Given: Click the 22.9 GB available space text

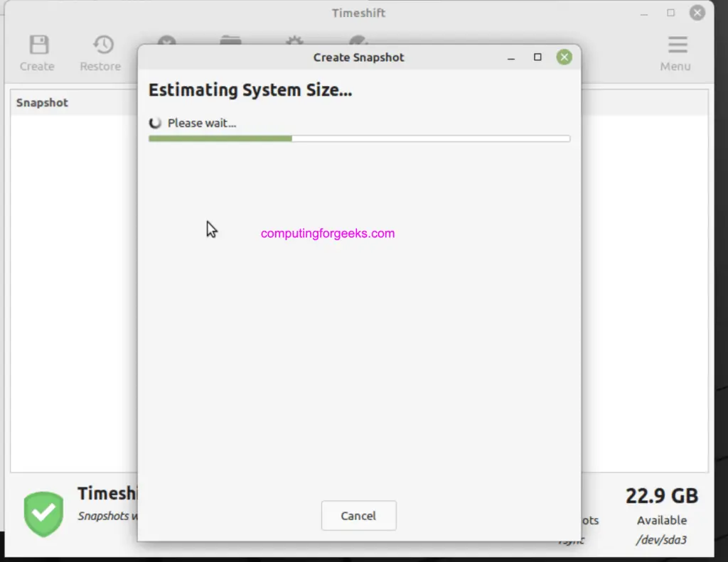Looking at the screenshot, I should (x=662, y=496).
